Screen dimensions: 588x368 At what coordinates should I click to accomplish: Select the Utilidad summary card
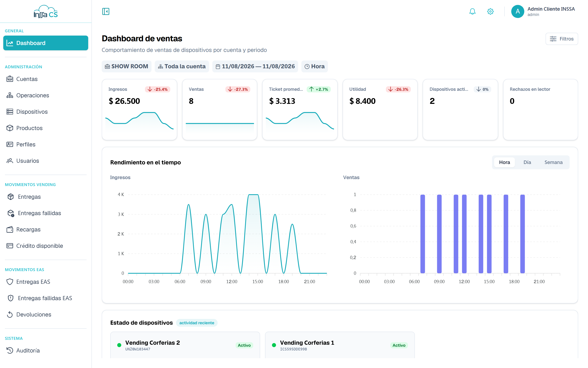click(x=380, y=110)
